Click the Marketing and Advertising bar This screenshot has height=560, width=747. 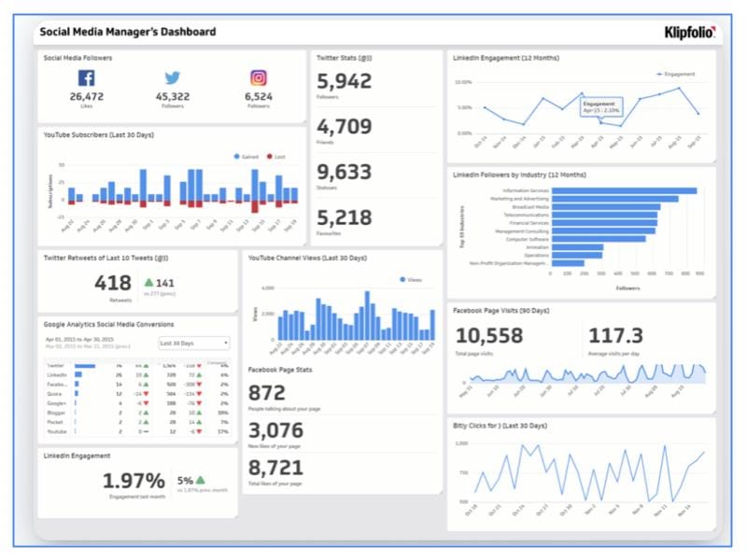click(x=614, y=199)
